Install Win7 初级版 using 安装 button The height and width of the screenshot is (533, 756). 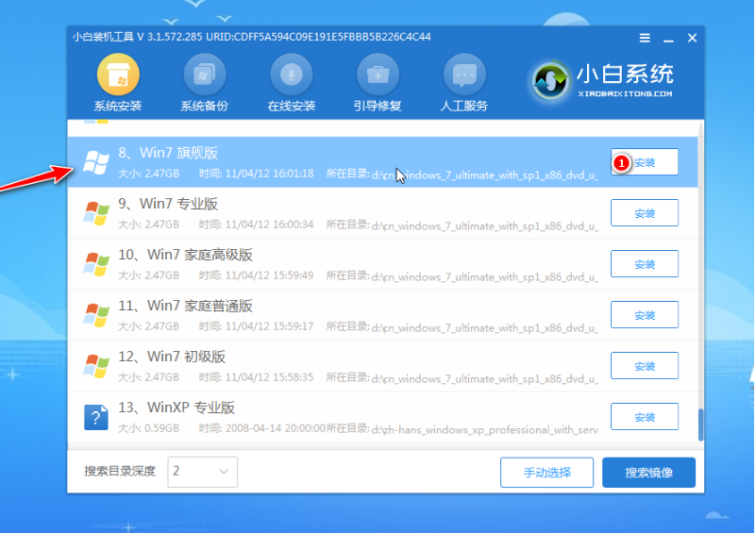click(x=645, y=366)
